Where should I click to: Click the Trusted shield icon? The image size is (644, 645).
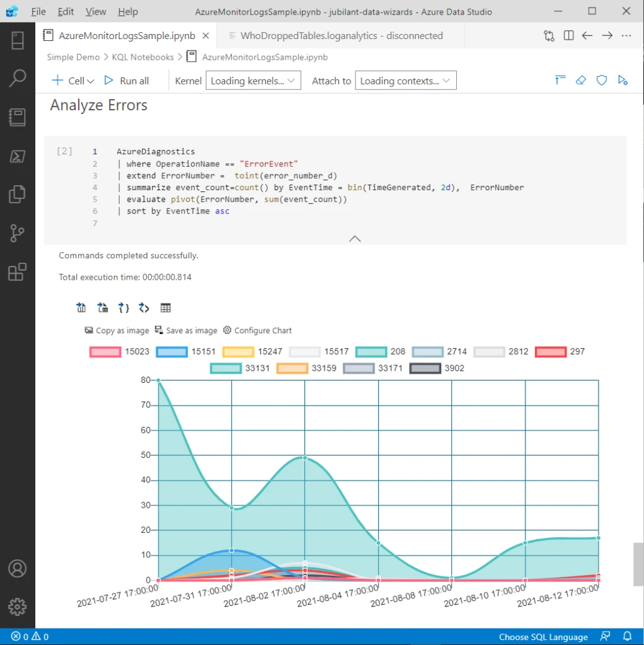click(x=602, y=81)
